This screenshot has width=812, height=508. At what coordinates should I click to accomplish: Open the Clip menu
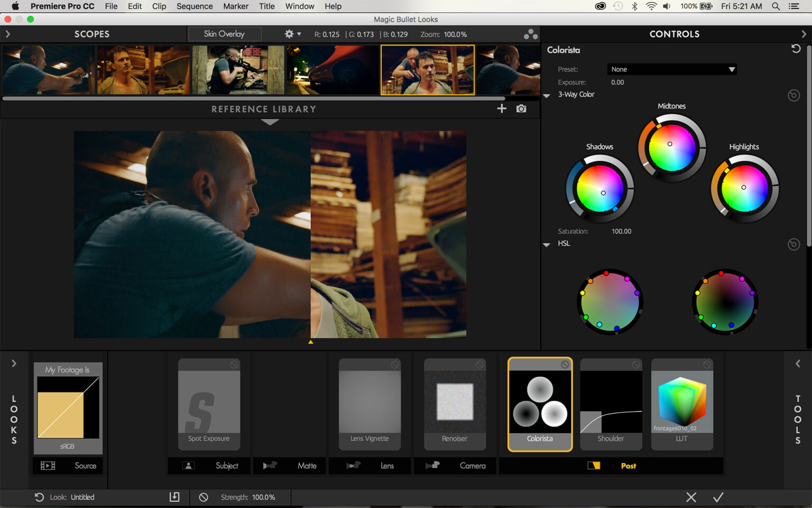click(x=159, y=6)
